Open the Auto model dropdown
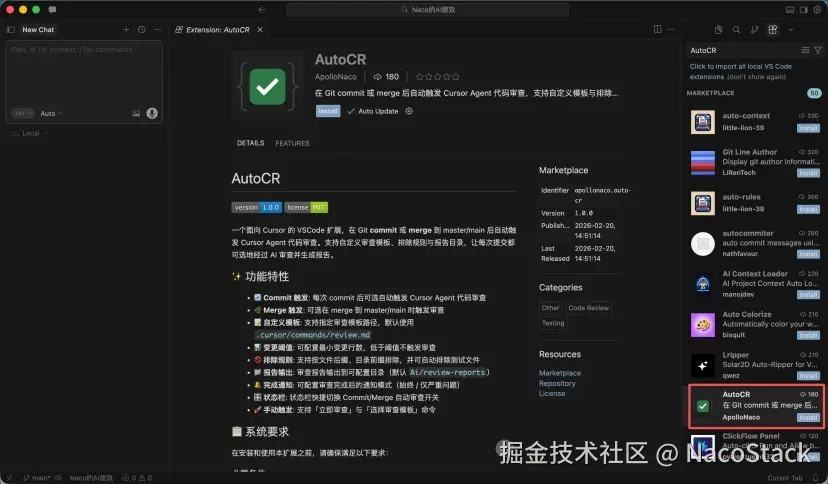The image size is (828, 484). 51,113
